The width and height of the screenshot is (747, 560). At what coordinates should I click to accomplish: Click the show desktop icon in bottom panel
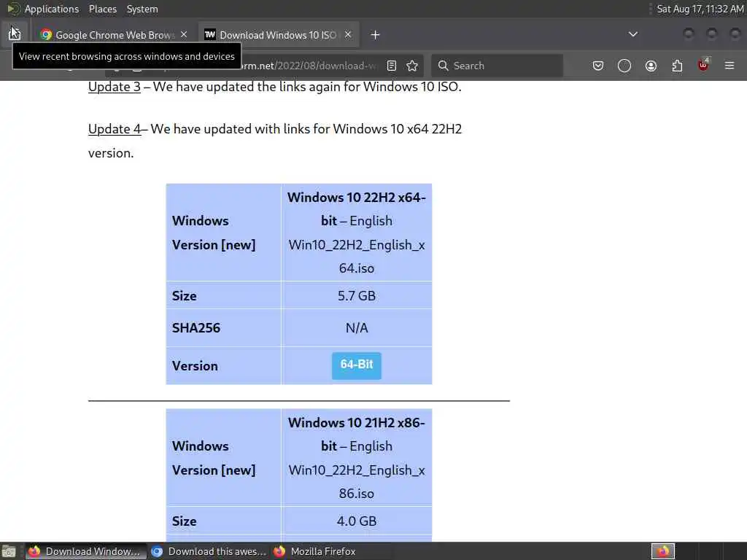click(x=9, y=551)
